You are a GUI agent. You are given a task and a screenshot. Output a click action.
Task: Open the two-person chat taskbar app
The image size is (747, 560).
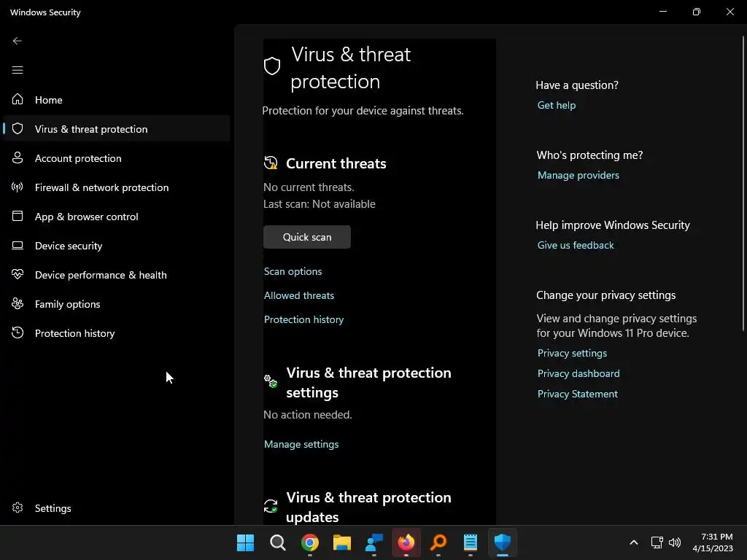coord(374,542)
